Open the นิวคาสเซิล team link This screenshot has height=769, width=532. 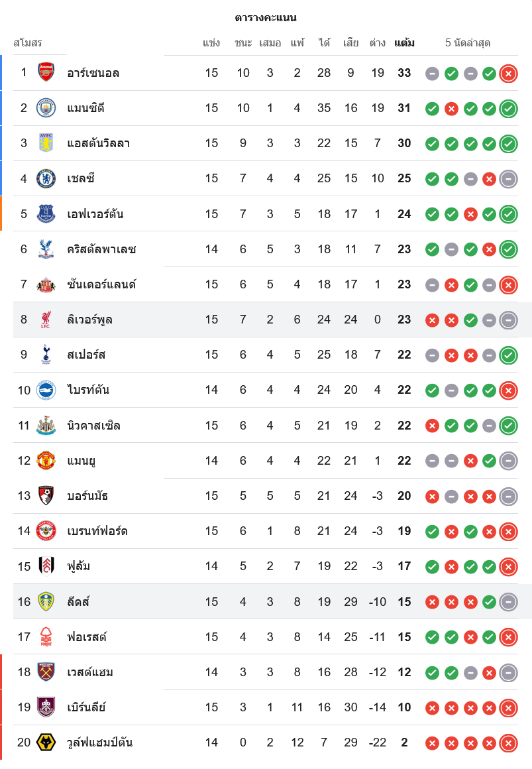tap(93, 426)
